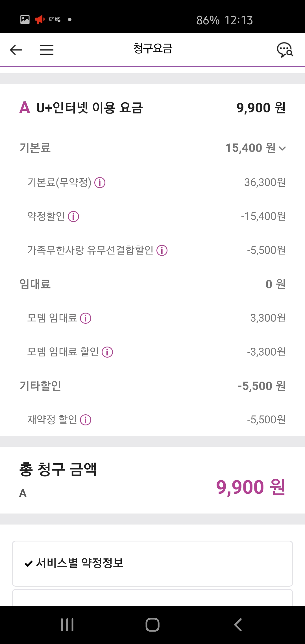Tap the megaphone notification status icon
Screen dimensions: 305x644
point(40,19)
